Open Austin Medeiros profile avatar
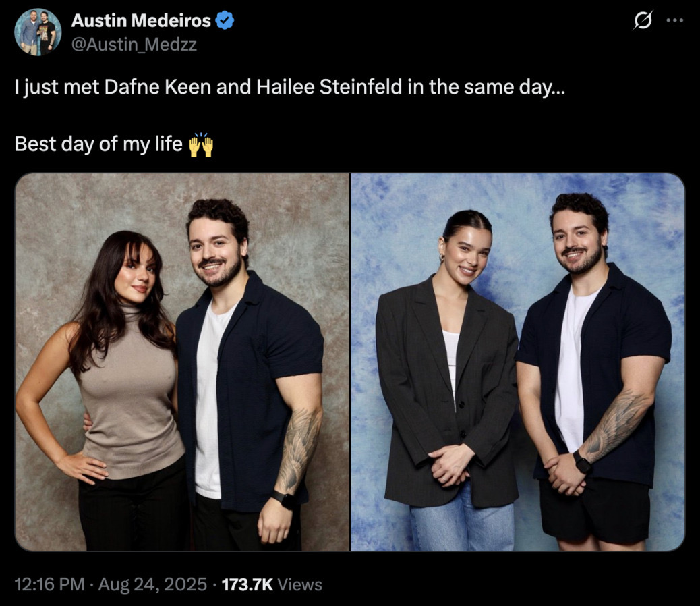Image resolution: width=700 pixels, height=606 pixels. click(38, 32)
